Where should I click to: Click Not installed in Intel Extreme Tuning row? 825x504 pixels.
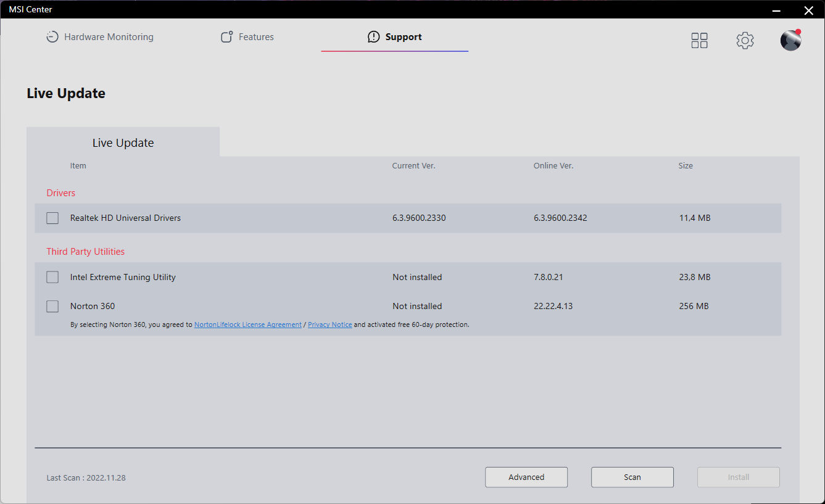tap(417, 277)
